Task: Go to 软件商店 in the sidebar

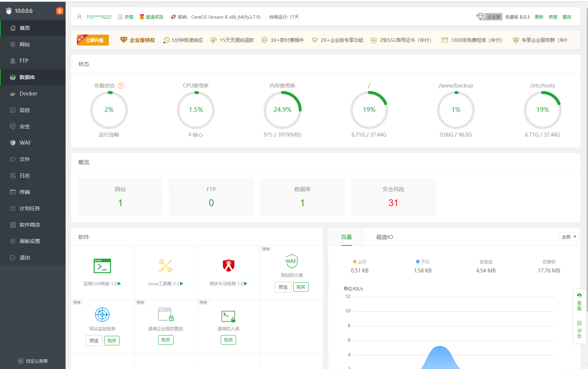Action: [x=33, y=225]
